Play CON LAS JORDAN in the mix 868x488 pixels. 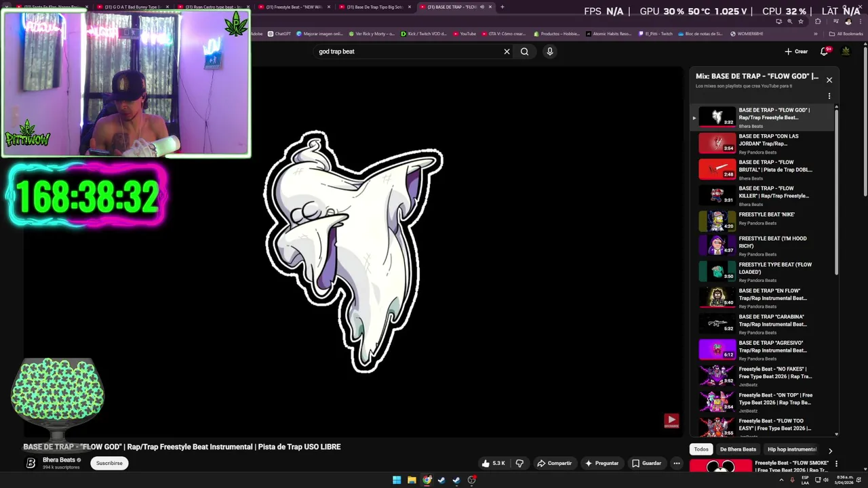pyautogui.click(x=763, y=144)
